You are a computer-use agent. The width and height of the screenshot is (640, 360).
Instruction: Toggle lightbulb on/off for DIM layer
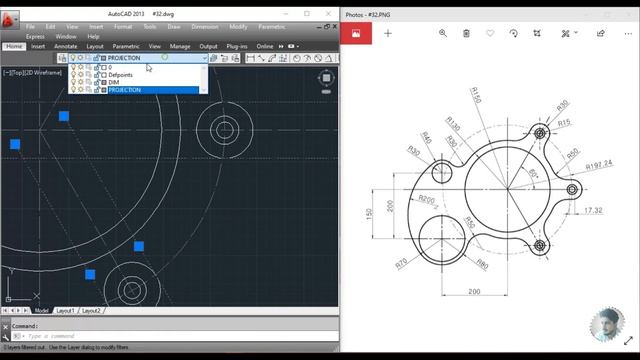pos(73,82)
